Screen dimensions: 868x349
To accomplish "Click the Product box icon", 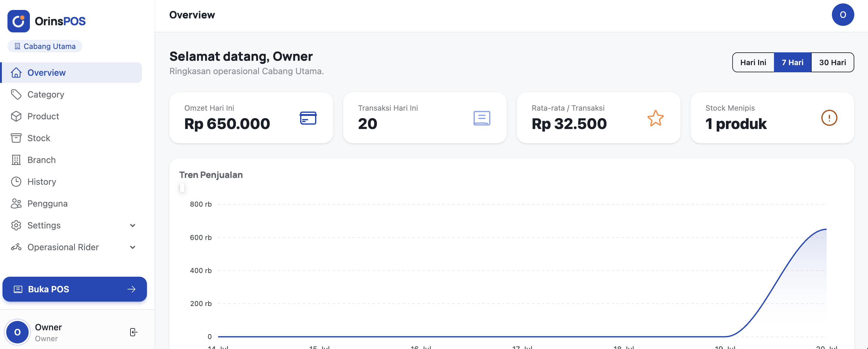I will [16, 116].
